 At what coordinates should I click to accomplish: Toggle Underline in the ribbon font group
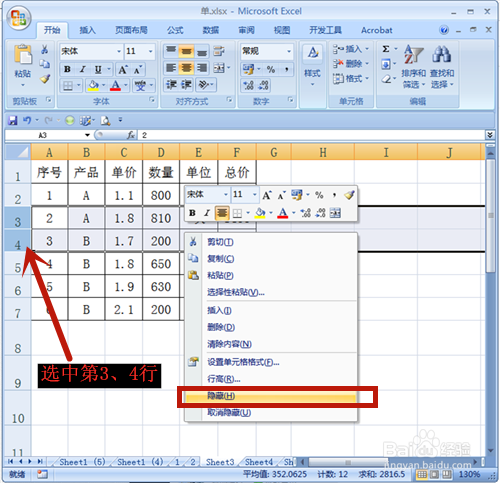point(98,69)
